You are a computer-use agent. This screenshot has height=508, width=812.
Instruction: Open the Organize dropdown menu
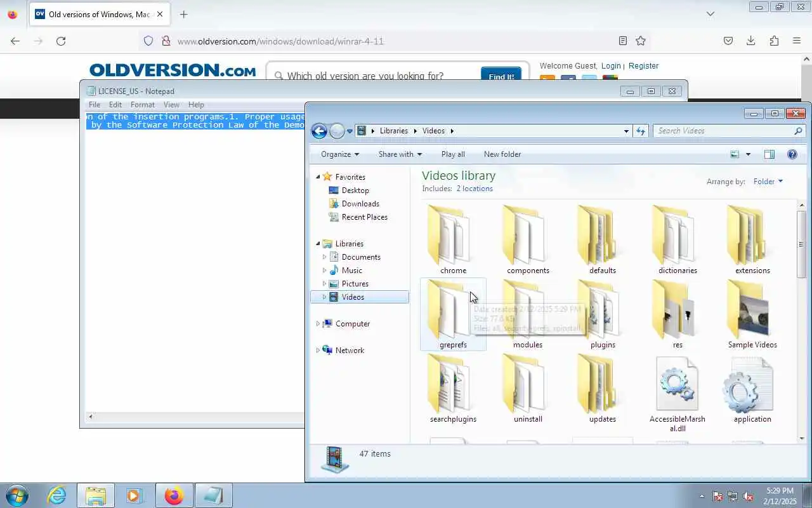pyautogui.click(x=340, y=154)
